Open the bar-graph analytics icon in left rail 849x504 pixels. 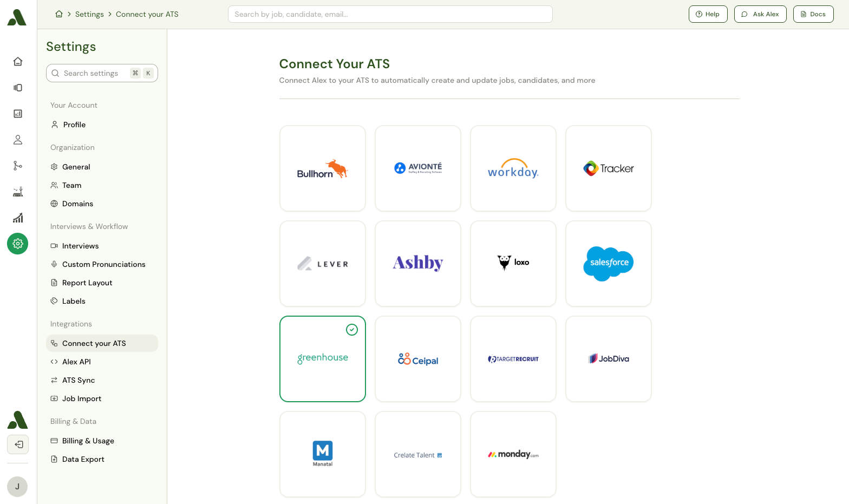coord(18,218)
